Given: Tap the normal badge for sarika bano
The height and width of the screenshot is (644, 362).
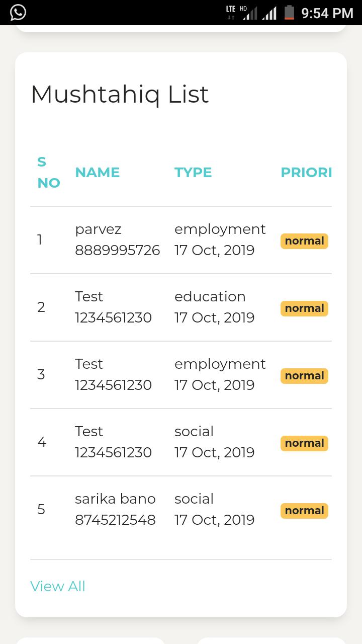Looking at the screenshot, I should coord(304,511).
